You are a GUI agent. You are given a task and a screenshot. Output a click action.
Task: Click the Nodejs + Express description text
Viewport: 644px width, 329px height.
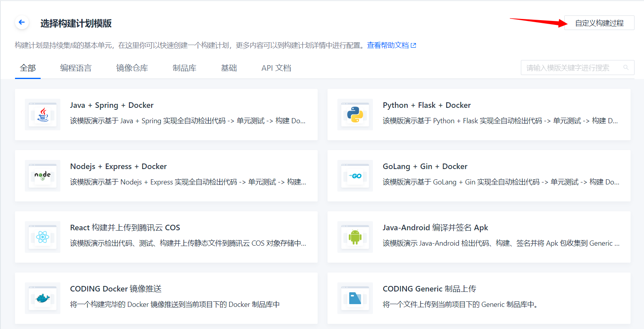tap(188, 182)
